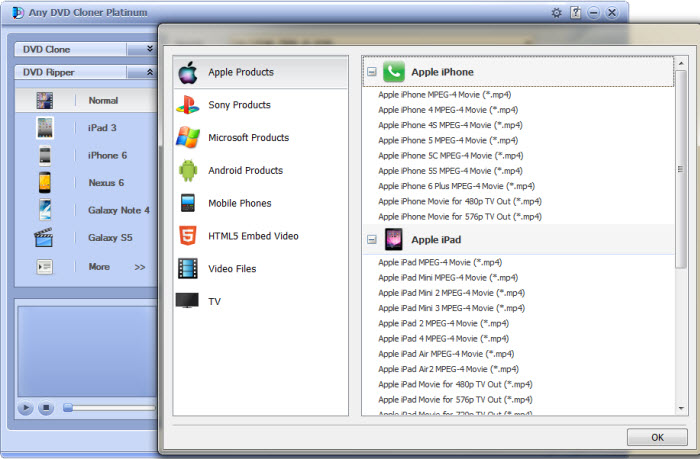Image resolution: width=700 pixels, height=459 pixels.
Task: Click the scrollbar up arrow
Action: click(681, 63)
